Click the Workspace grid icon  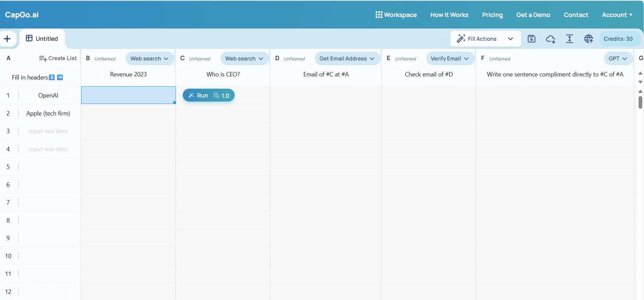(379, 15)
